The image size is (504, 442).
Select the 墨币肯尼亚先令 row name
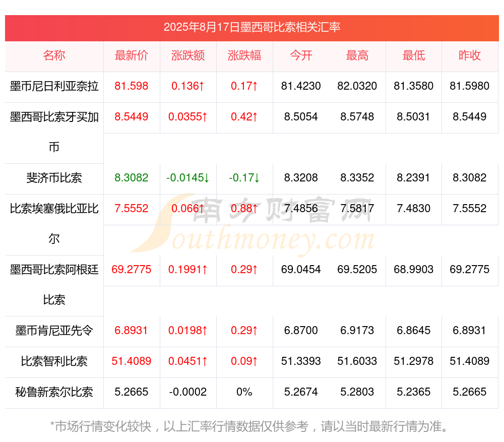pos(54,331)
